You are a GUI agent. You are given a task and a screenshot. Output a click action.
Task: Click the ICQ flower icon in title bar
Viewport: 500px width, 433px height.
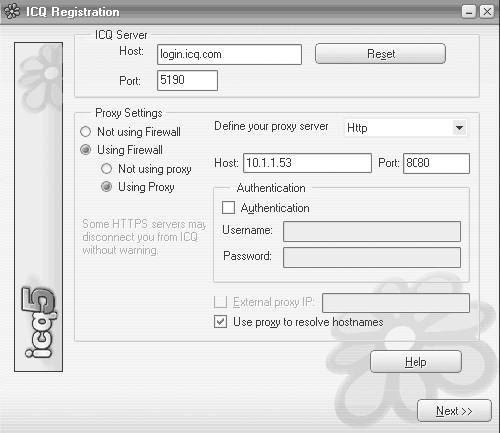click(12, 11)
